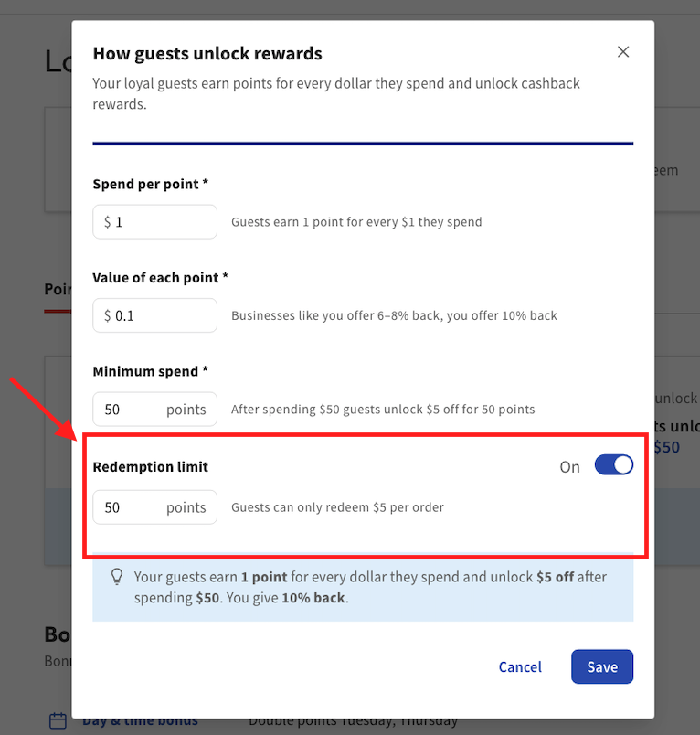Click the dollar sign in Value of each point

pyautogui.click(x=108, y=315)
